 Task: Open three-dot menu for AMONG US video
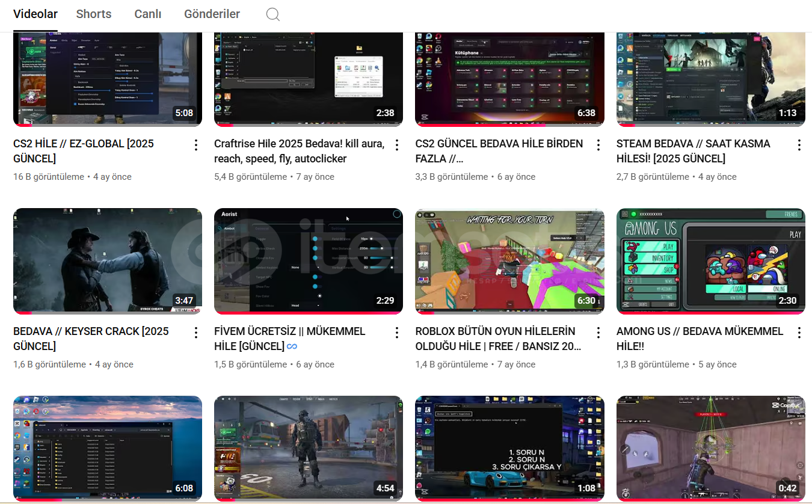pos(799,333)
